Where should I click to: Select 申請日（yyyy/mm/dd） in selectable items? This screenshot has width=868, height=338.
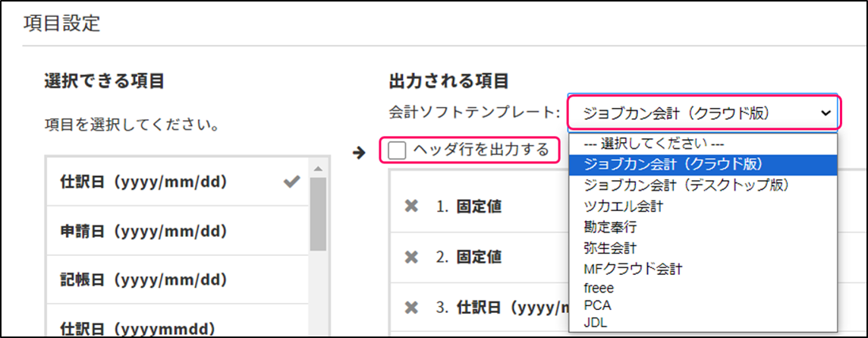click(x=177, y=230)
